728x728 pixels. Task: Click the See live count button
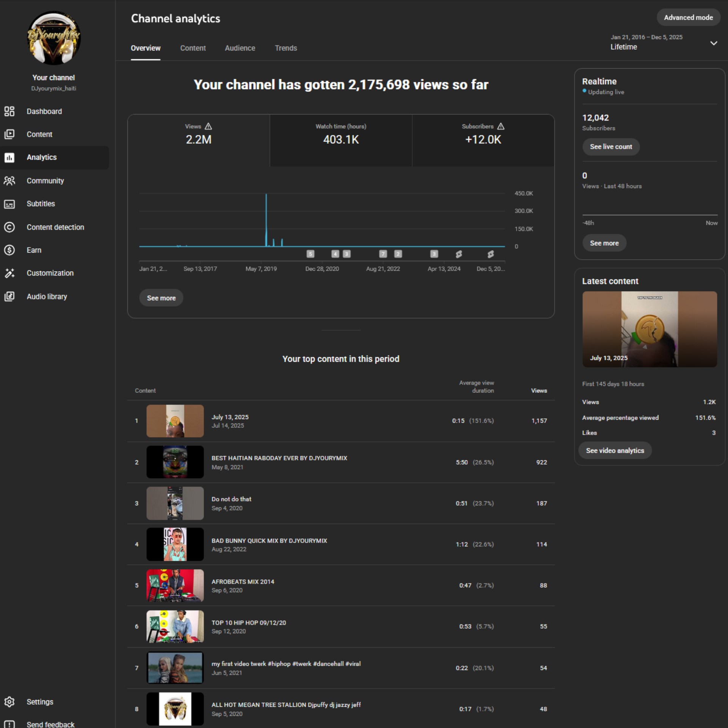tap(610, 147)
